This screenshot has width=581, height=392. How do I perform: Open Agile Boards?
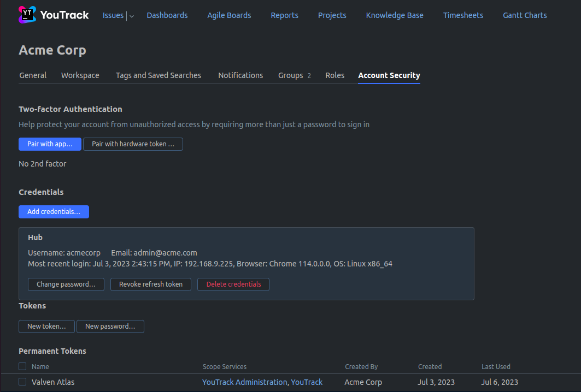click(229, 15)
